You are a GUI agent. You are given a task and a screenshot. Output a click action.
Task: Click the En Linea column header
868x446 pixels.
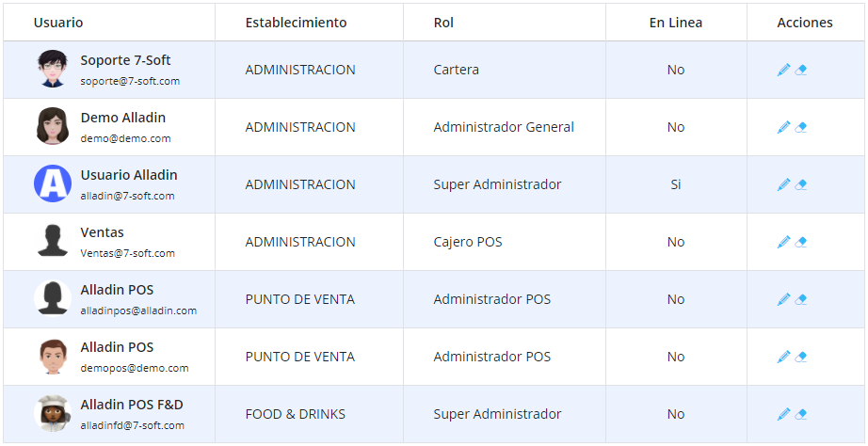pyautogui.click(x=675, y=23)
